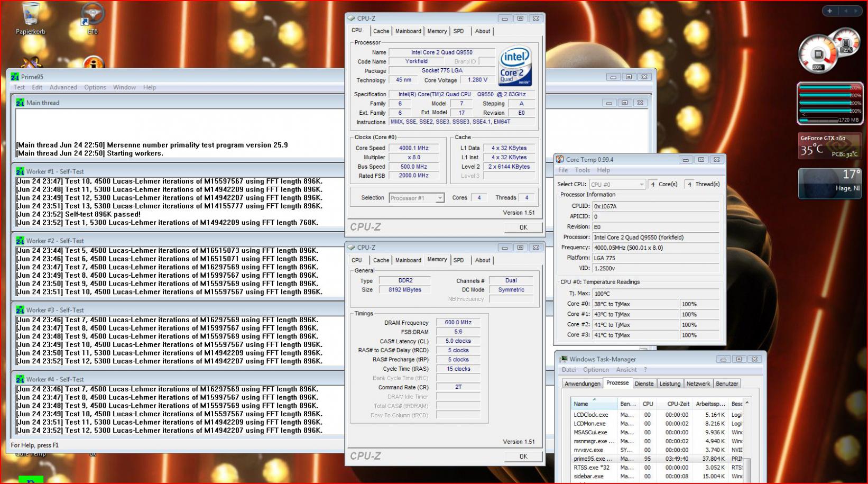Open the Advanced menu in Prime95
This screenshot has height=484, width=868.
point(63,87)
